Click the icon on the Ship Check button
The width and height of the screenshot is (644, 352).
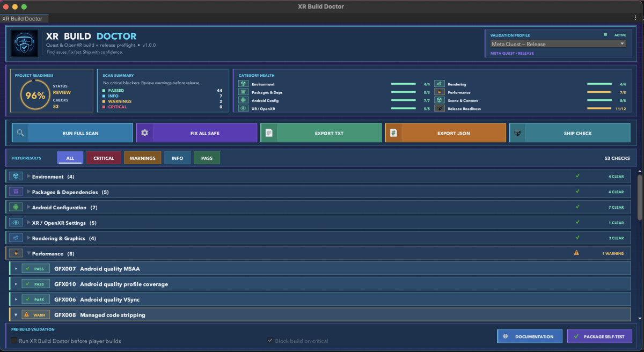point(517,133)
